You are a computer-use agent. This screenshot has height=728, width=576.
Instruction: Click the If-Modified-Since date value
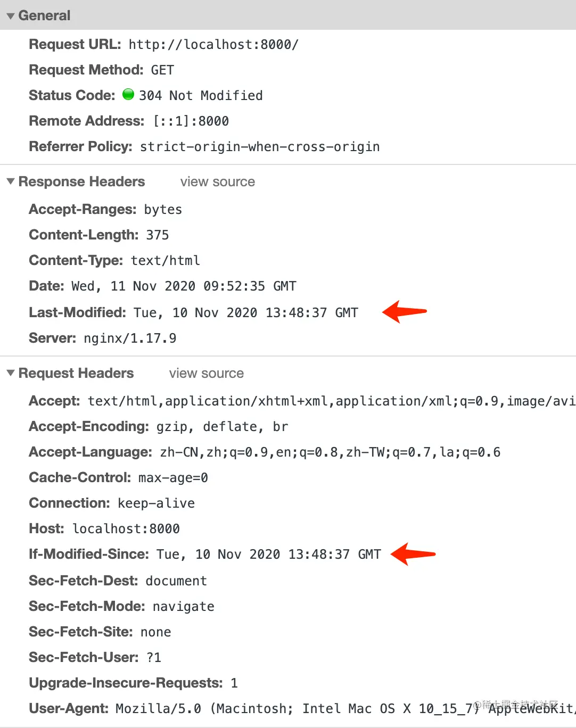click(x=269, y=555)
